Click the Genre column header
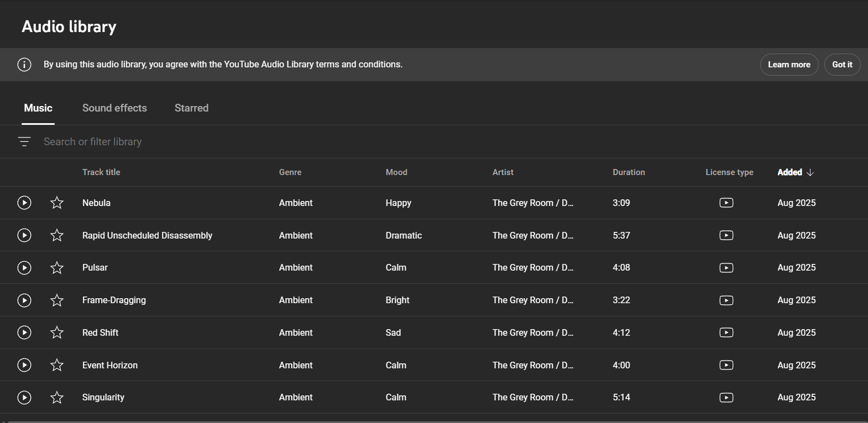Image resolution: width=868 pixels, height=423 pixels. (290, 172)
